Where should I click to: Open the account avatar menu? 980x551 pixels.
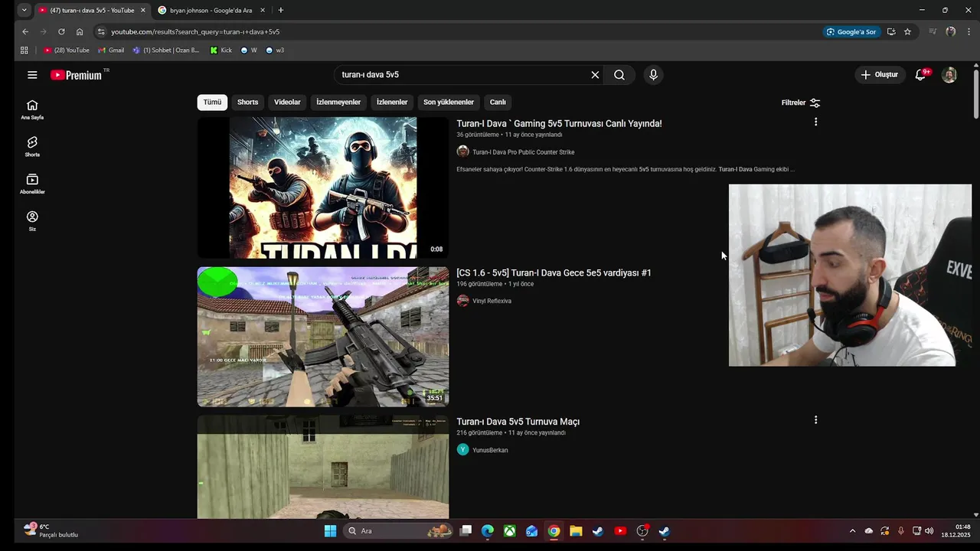pos(949,75)
